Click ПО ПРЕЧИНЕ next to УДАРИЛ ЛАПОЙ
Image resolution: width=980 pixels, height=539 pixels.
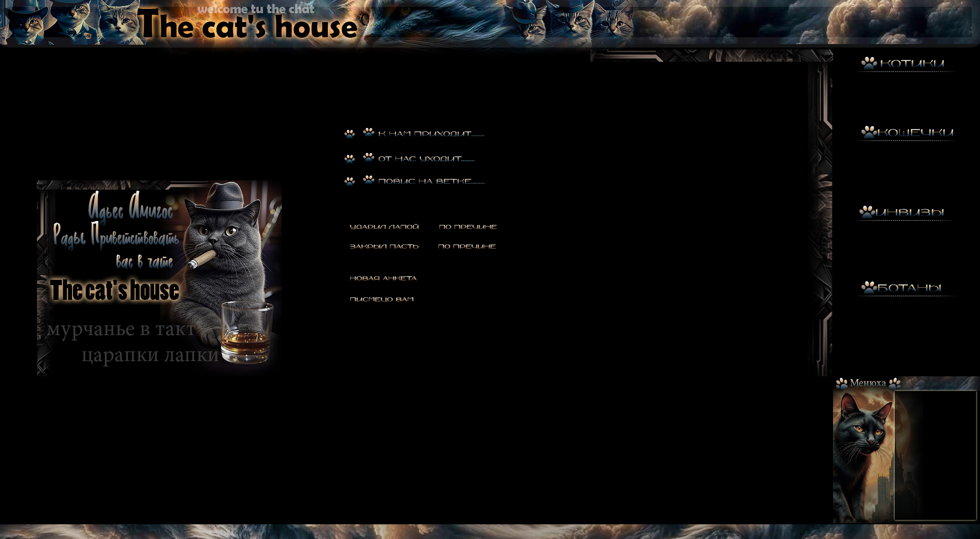pyautogui.click(x=468, y=227)
